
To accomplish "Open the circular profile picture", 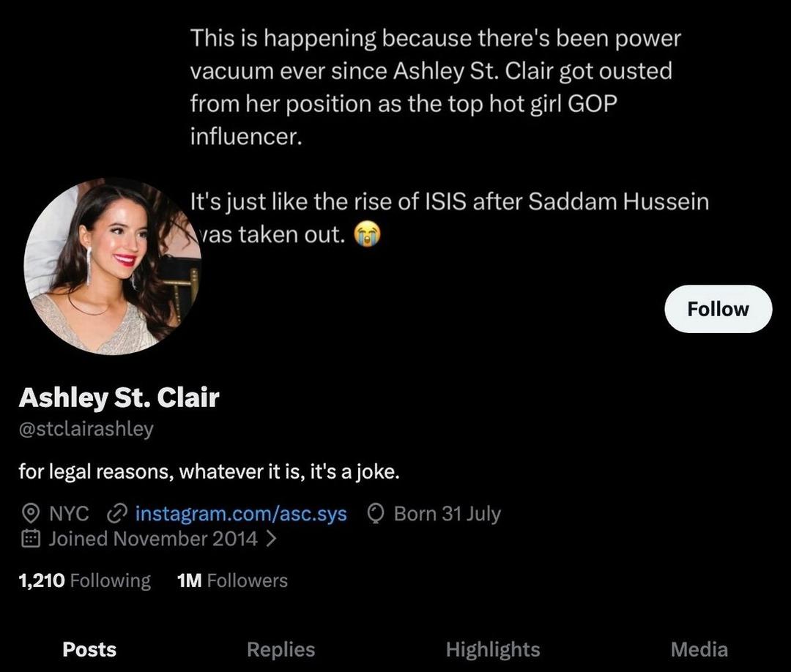I will point(111,266).
